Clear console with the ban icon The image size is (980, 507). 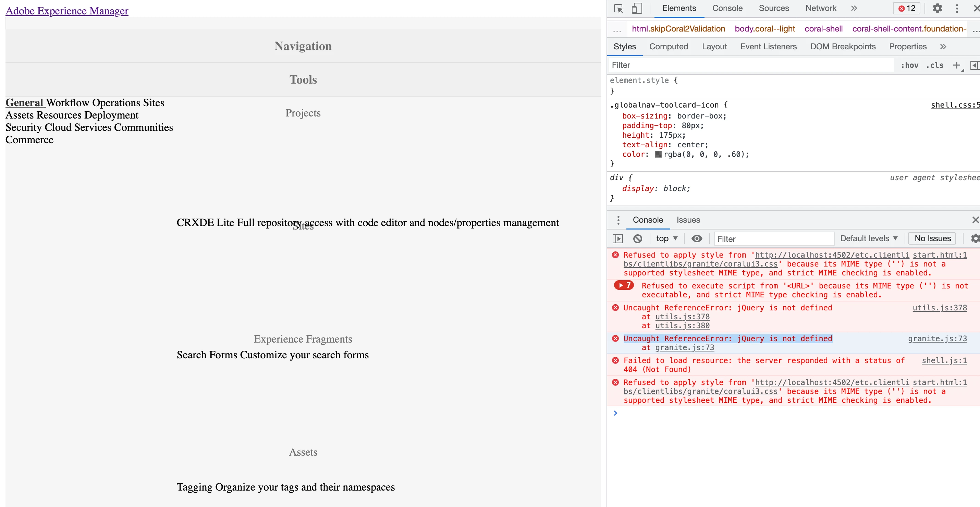click(x=638, y=238)
